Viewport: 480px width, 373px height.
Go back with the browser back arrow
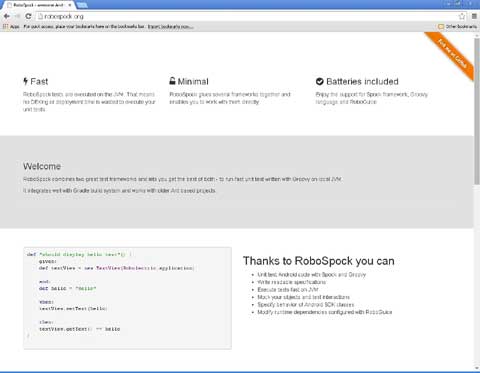(6, 16)
